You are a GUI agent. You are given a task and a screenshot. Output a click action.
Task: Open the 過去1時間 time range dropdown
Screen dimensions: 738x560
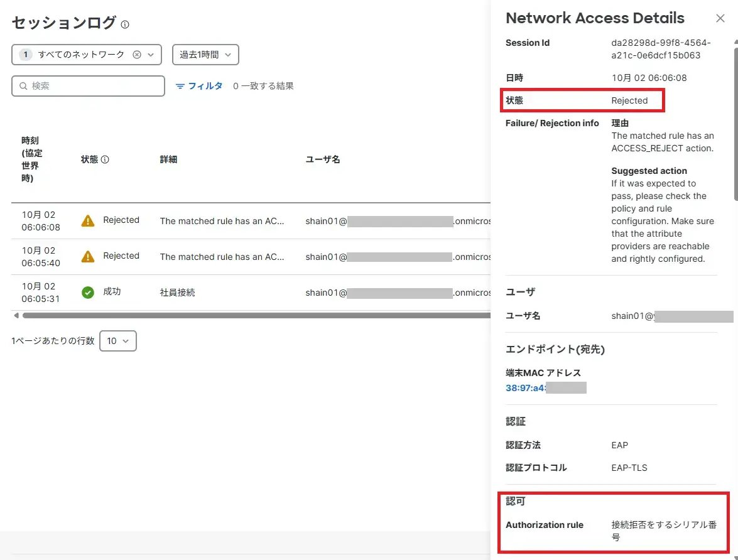[x=205, y=55]
